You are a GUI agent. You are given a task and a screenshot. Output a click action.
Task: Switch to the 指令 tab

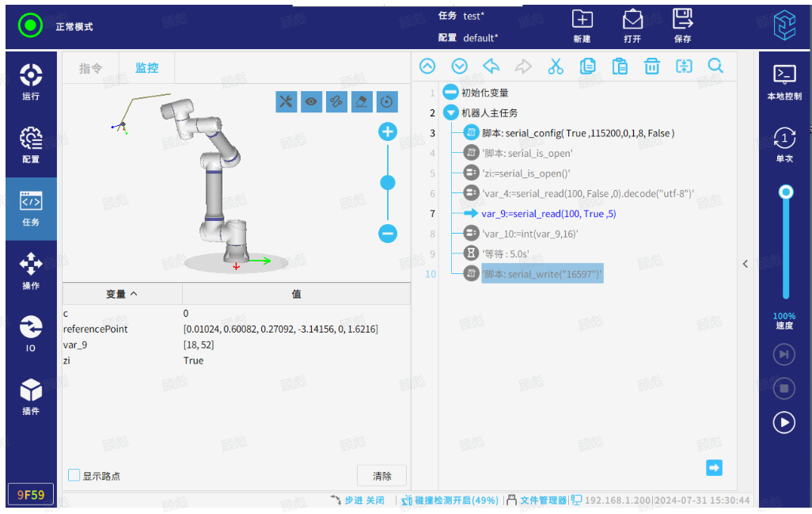pos(91,68)
